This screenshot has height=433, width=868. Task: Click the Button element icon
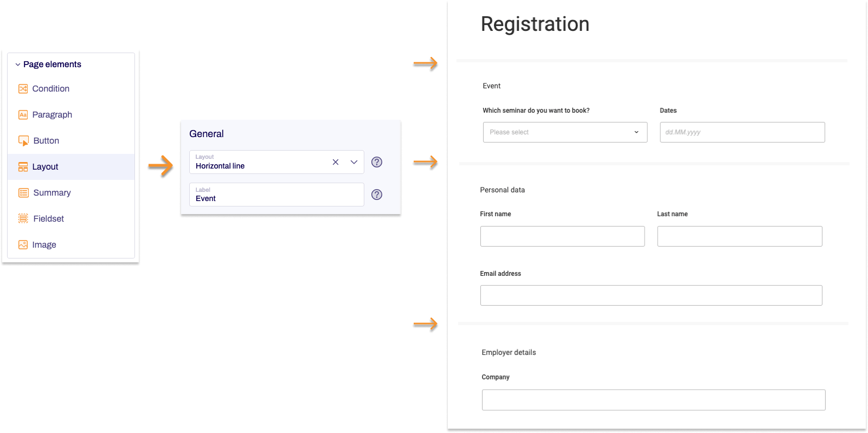23,140
